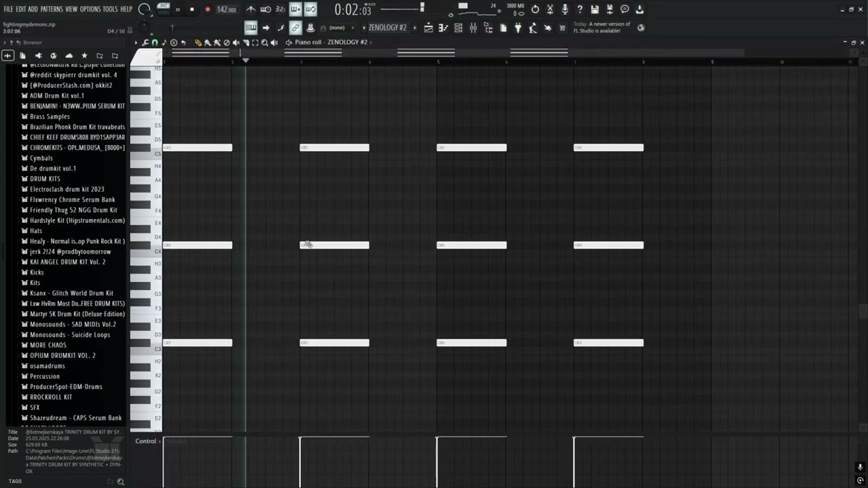Image resolution: width=868 pixels, height=488 pixels.
Task: Collapse the Browser panel arrow
Action: tap(4, 42)
